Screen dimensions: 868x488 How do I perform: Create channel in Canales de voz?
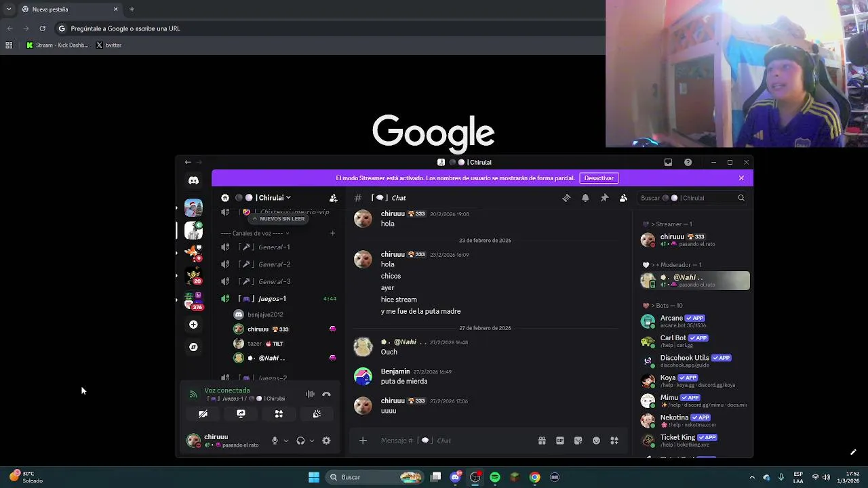[x=332, y=233]
